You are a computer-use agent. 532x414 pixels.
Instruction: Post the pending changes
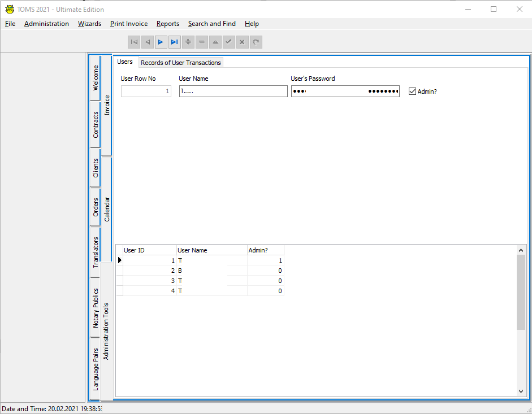point(229,42)
